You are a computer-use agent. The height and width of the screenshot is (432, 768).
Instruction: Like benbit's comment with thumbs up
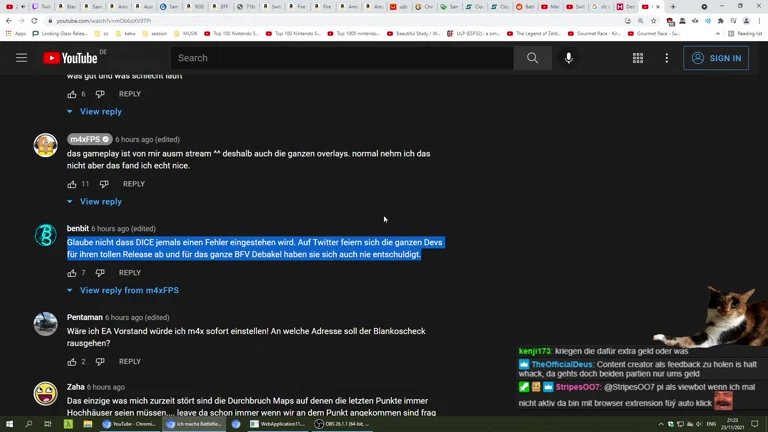click(x=72, y=273)
